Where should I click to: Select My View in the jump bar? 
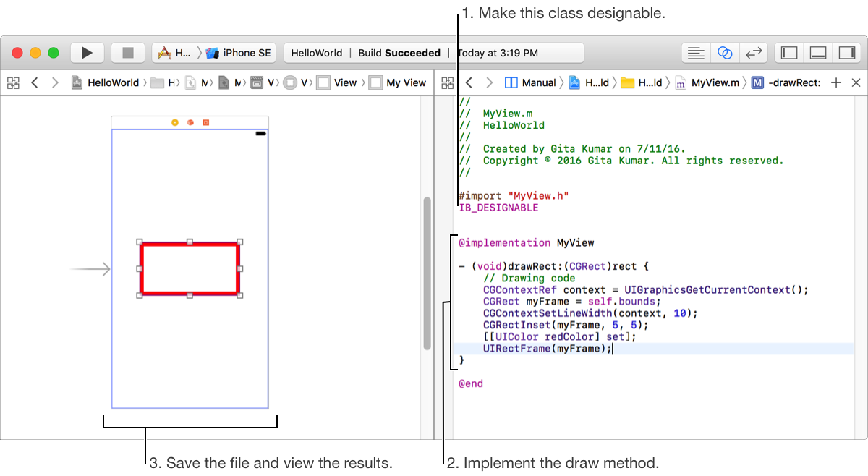click(x=397, y=82)
